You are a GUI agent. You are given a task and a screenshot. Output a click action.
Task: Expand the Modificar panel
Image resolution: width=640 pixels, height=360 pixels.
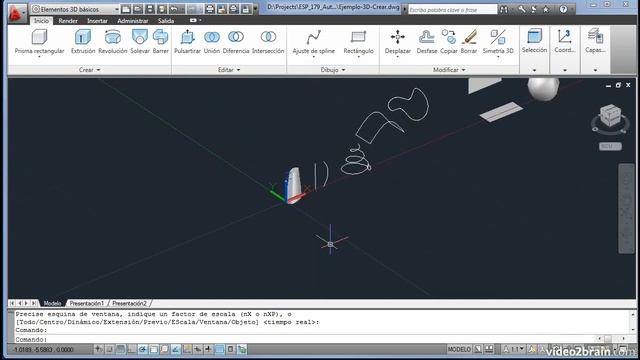449,70
